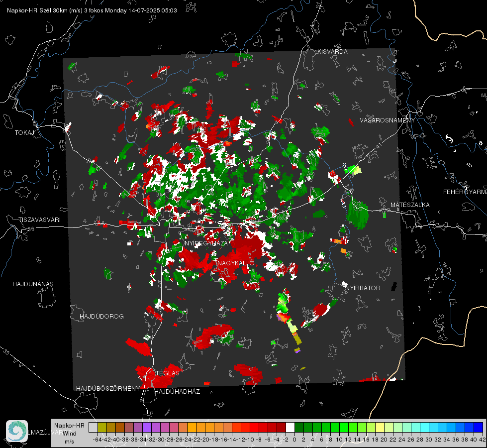The height and width of the screenshot is (448, 487).
Task: Click the TÉGLÁS label
Action: coord(168,373)
